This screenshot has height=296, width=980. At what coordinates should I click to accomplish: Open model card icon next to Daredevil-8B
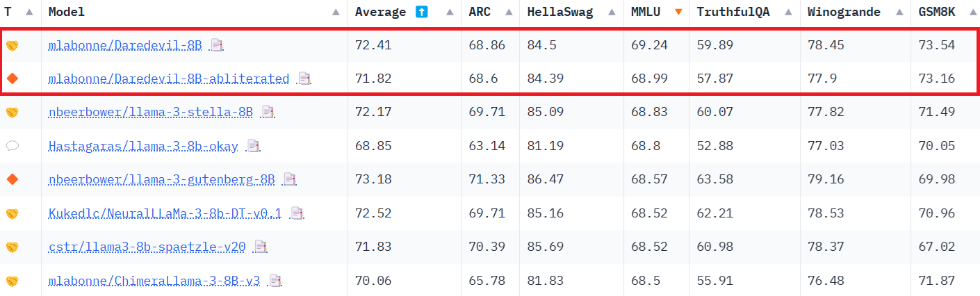[x=218, y=45]
